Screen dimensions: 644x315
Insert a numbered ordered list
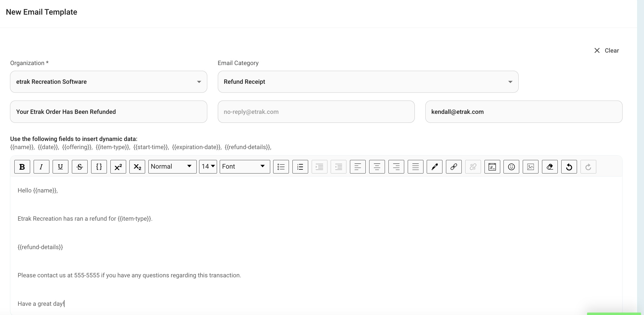pyautogui.click(x=300, y=167)
